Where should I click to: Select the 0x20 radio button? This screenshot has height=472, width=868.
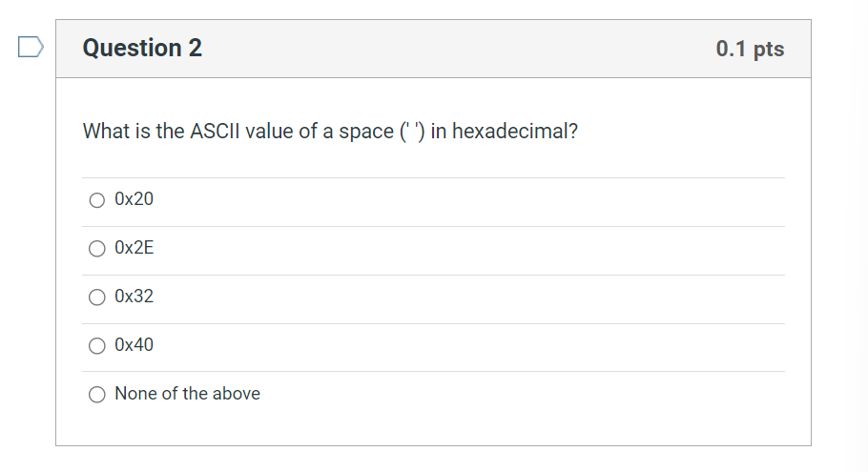coord(97,199)
